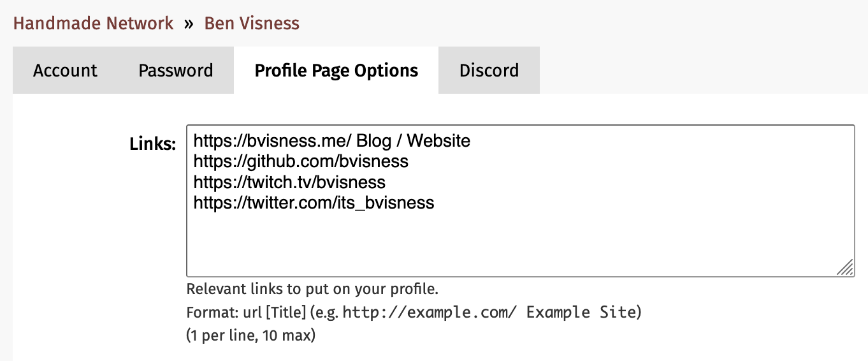Open the Handmade Network breadcrumb link

(93, 24)
